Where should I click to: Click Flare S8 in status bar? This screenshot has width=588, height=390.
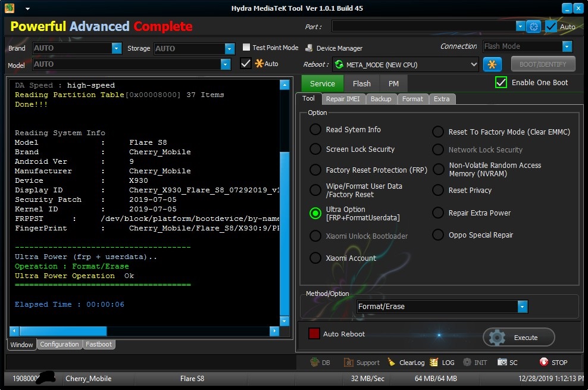(192, 378)
